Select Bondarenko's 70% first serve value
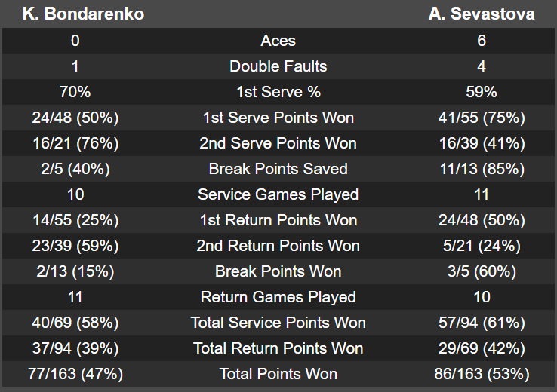The height and width of the screenshot is (392, 557). click(75, 92)
